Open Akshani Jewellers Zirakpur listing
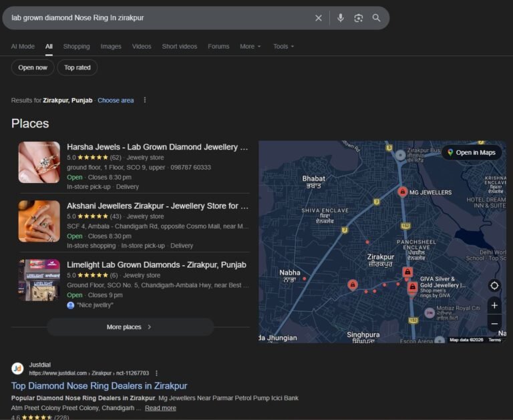This screenshot has width=513, height=420. pos(158,206)
